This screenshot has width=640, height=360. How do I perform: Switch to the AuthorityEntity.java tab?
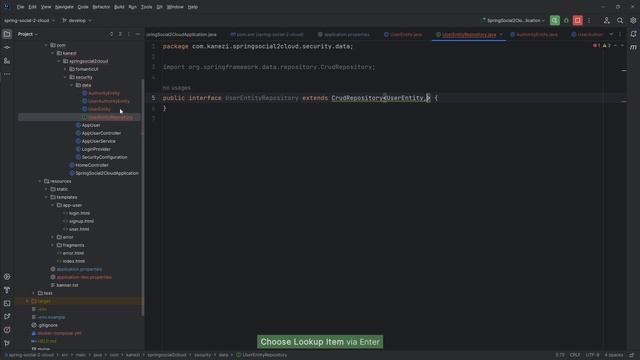click(x=533, y=35)
